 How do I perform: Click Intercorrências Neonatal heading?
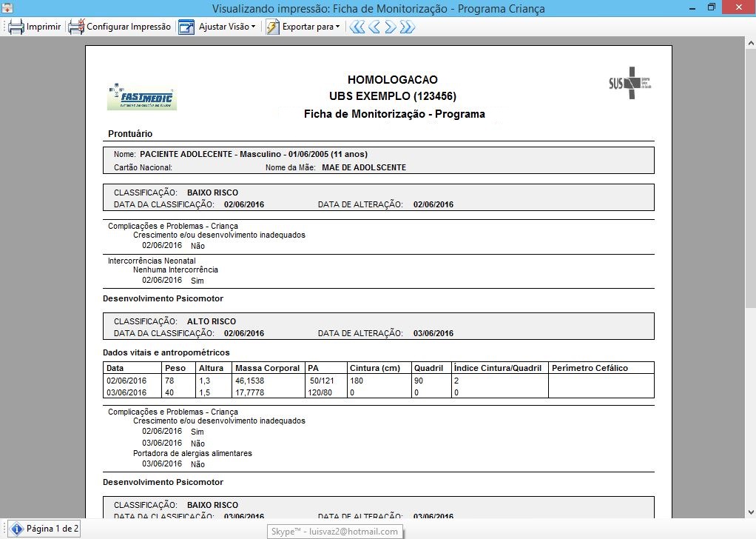coord(152,261)
